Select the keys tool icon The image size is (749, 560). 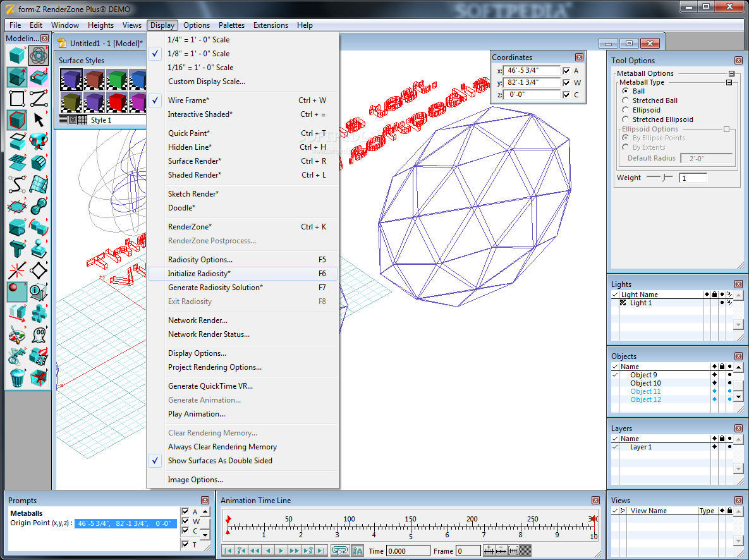pyautogui.click(x=17, y=356)
